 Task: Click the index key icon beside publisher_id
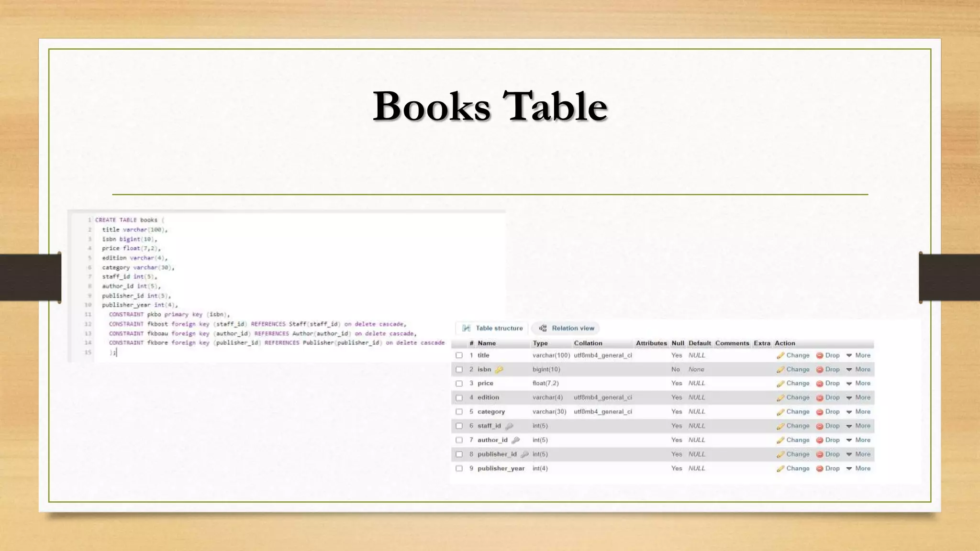(x=525, y=454)
